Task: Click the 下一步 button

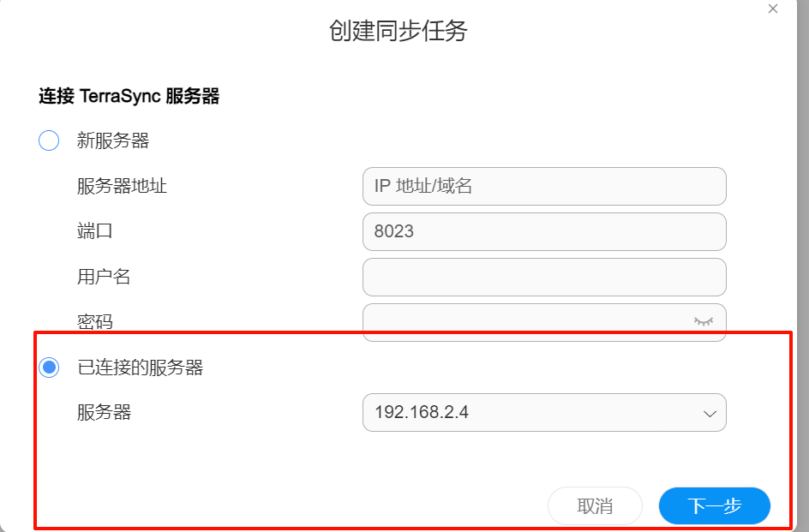Action: [x=715, y=505]
